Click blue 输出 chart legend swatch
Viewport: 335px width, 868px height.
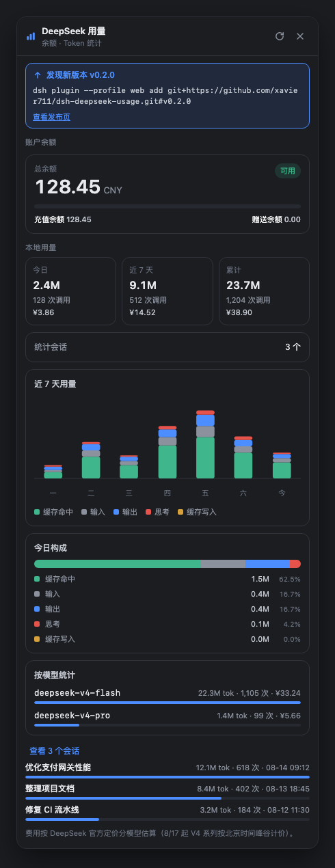(x=116, y=511)
